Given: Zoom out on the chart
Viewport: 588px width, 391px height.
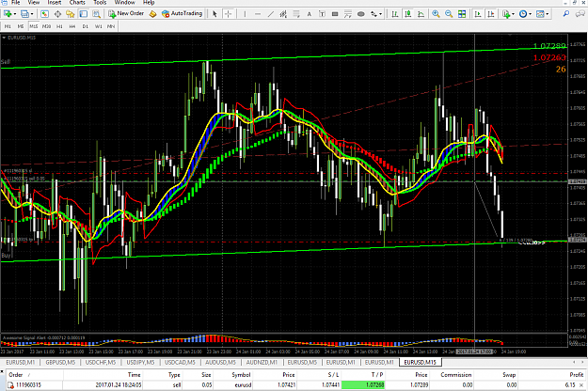Looking at the screenshot, I should (x=449, y=14).
